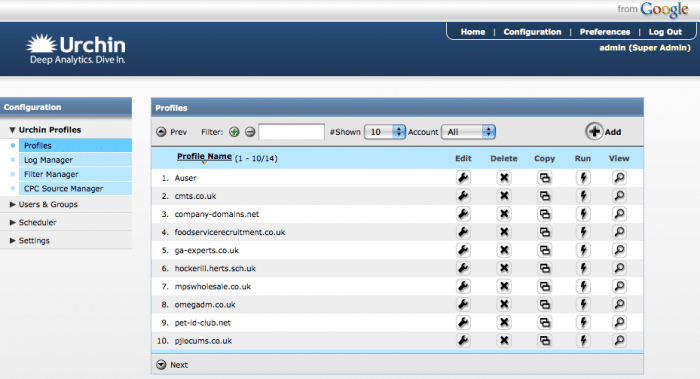Edit the pet-id-club.net profile
700x379 pixels.
tap(463, 322)
